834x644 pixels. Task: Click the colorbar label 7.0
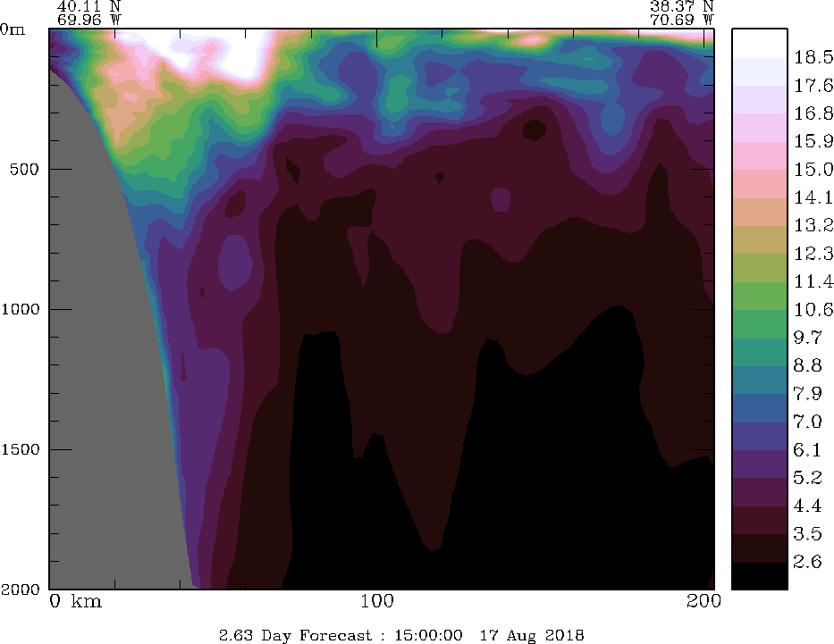click(x=807, y=422)
